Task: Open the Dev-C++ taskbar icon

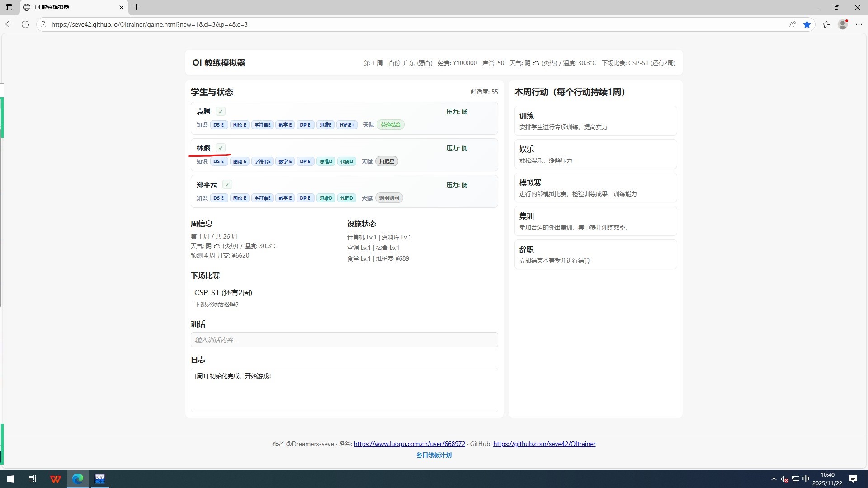Action: pos(100,479)
